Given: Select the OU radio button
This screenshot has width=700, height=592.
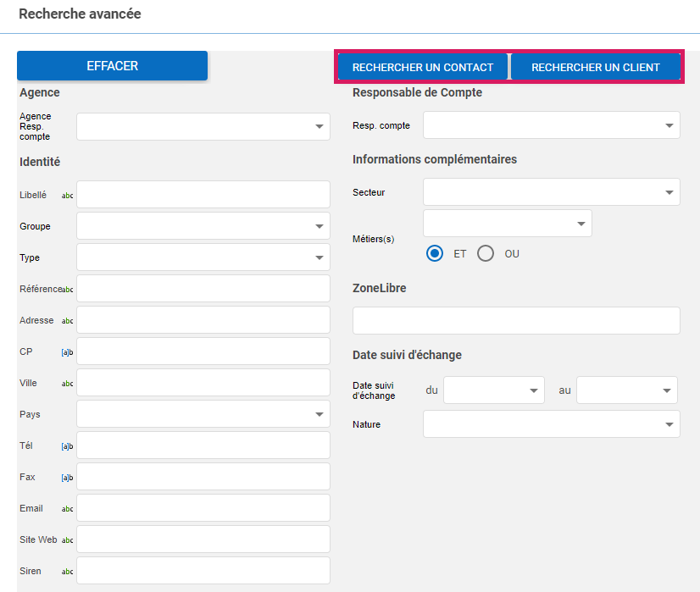Looking at the screenshot, I should pos(486,253).
